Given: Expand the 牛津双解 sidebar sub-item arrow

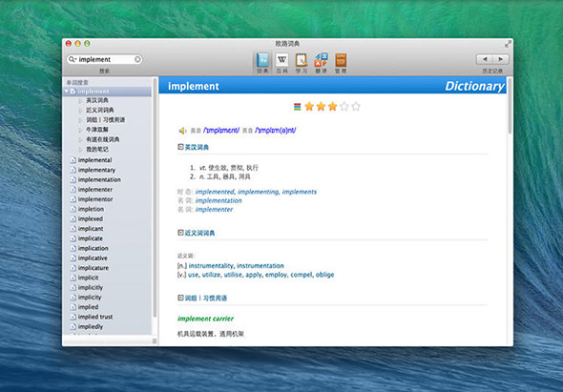Looking at the screenshot, I should 80,130.
